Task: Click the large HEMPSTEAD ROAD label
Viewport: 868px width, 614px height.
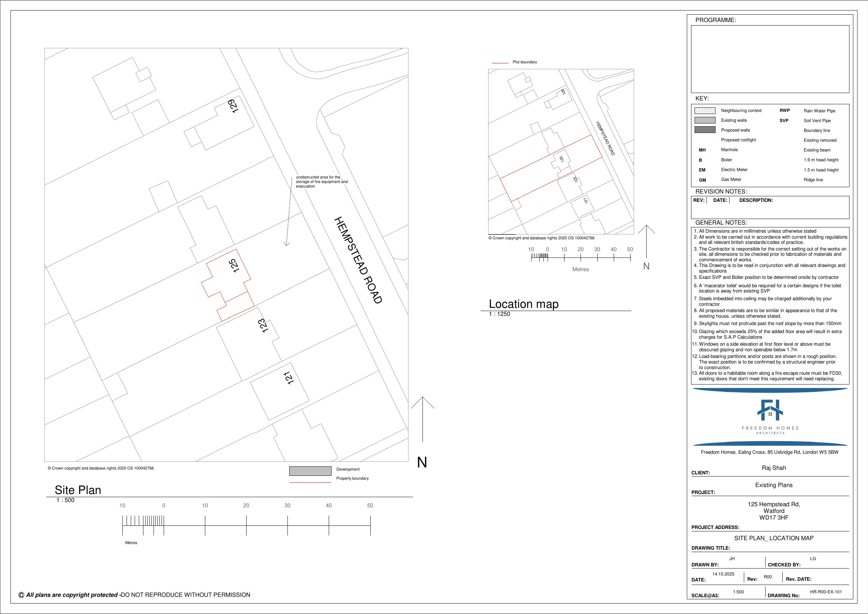Action: [x=358, y=260]
